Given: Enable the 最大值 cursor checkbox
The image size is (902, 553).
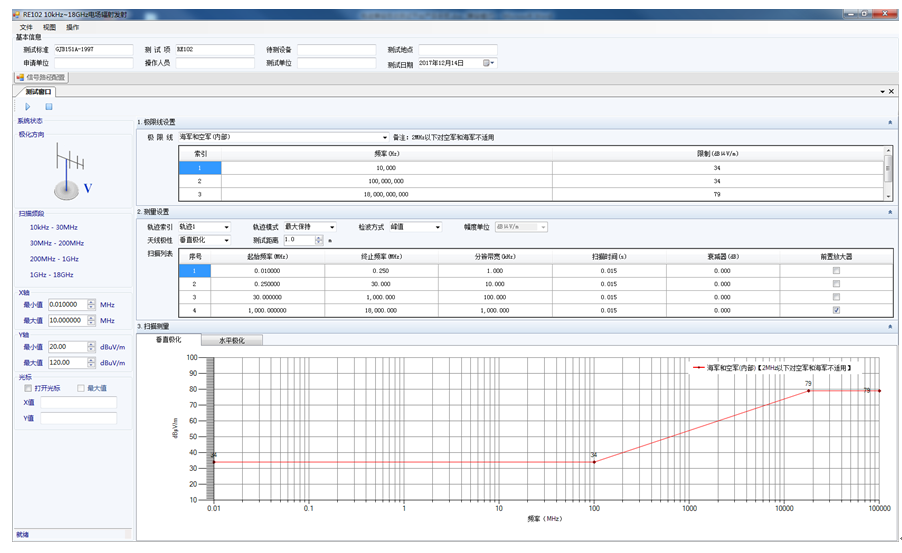Looking at the screenshot, I should pos(81,388).
